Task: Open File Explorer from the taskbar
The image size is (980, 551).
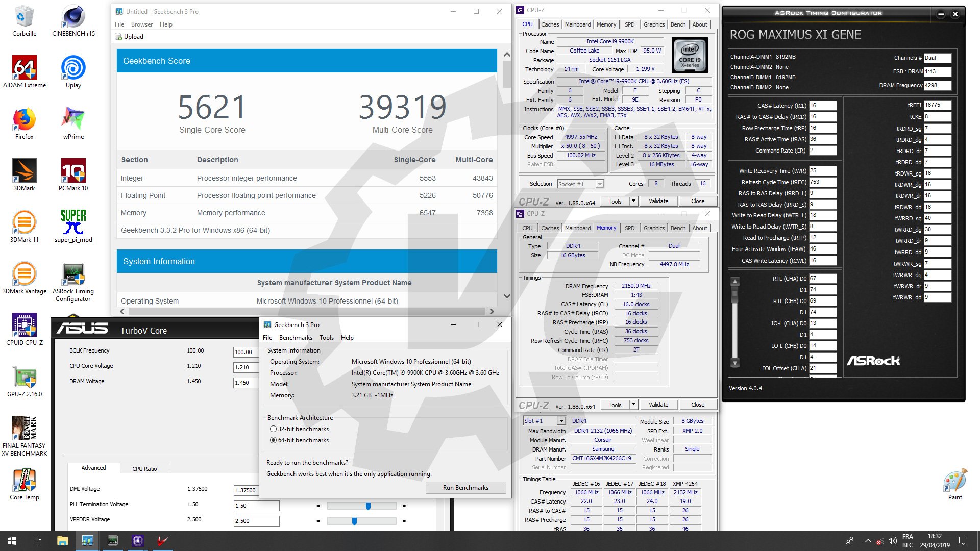Action: point(62,541)
